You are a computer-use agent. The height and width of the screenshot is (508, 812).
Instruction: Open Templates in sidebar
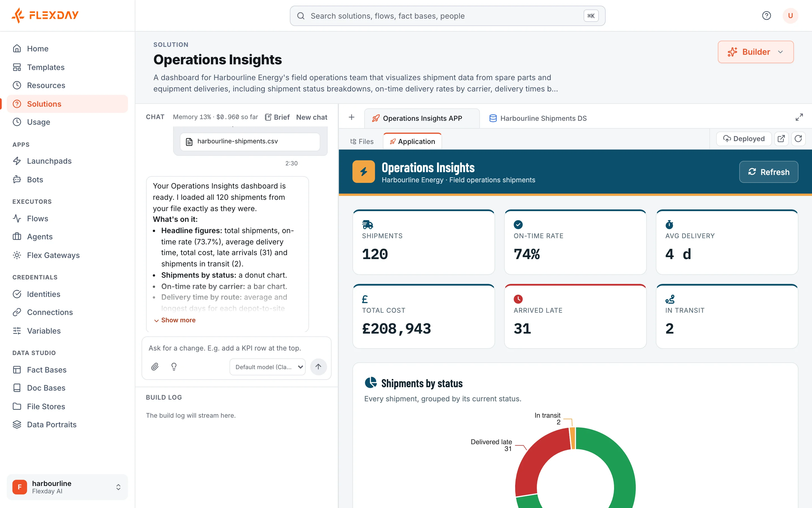coord(67,67)
